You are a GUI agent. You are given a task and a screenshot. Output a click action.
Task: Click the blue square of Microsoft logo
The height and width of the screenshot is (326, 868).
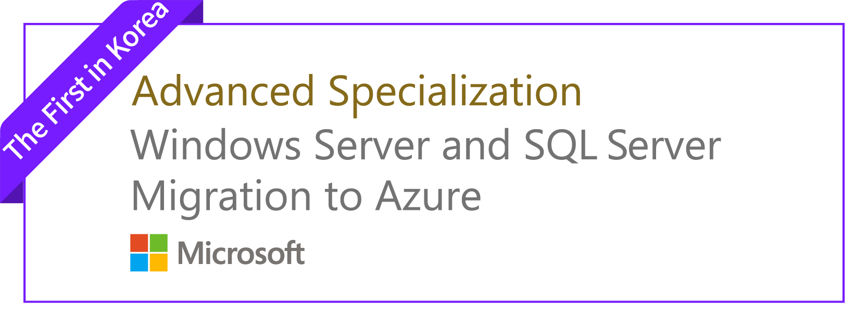(x=139, y=262)
